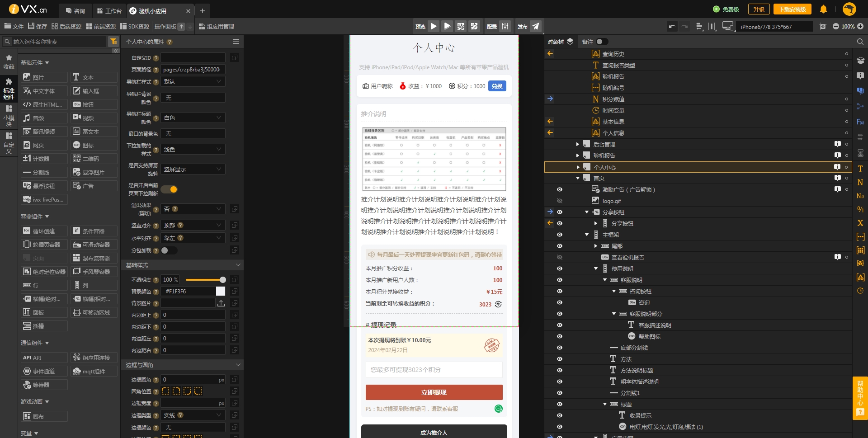The width and height of the screenshot is (868, 438).
Task: Open the 帮助中心 help center button
Action: pos(860,398)
